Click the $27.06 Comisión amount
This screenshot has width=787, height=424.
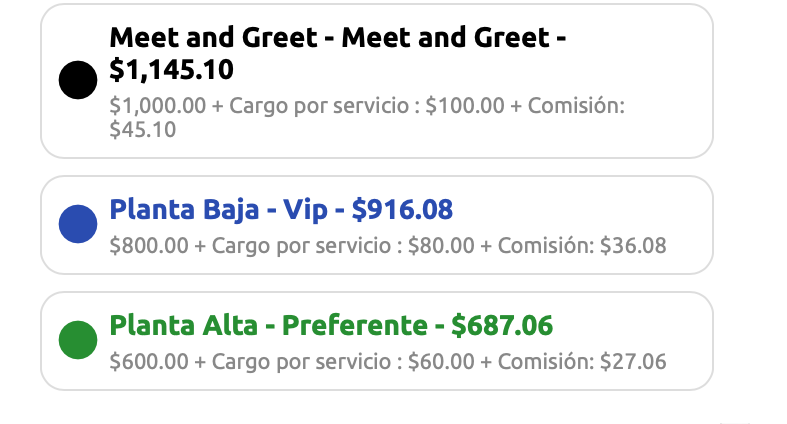point(633,362)
